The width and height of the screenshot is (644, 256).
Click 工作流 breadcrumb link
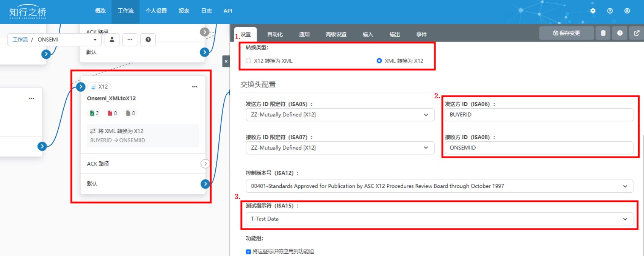tap(20, 39)
